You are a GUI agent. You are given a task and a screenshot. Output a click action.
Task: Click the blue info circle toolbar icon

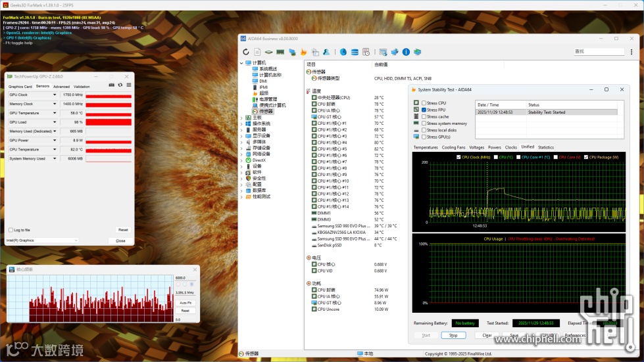(x=406, y=52)
